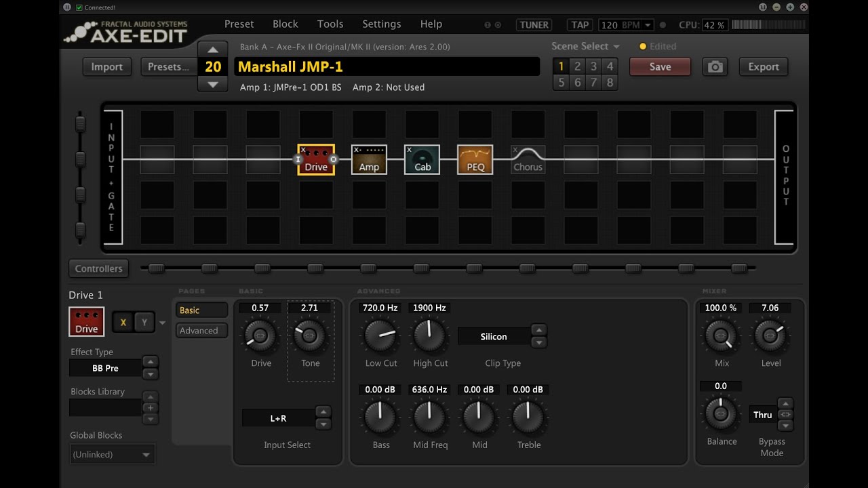
Task: Click the Drive value field 0.57
Action: click(x=260, y=308)
